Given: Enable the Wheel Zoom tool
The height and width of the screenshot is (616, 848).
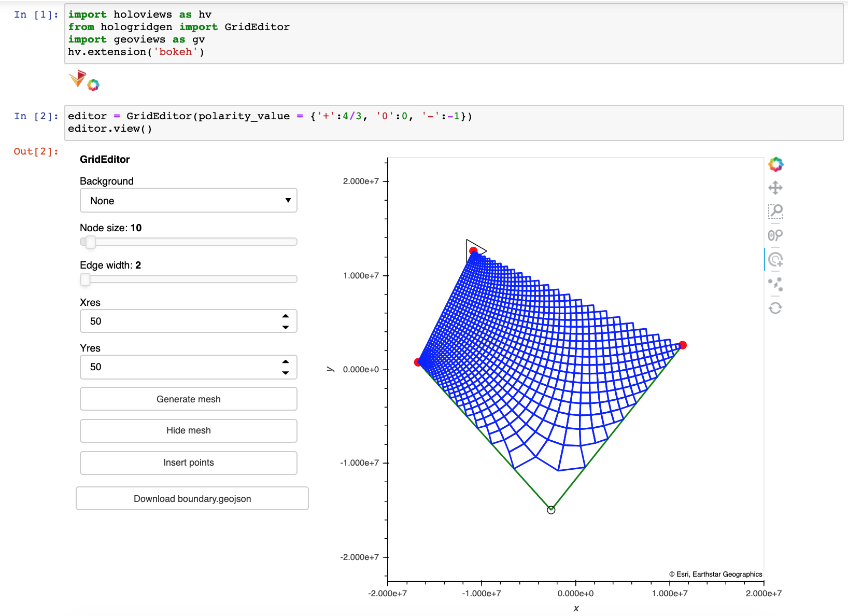Looking at the screenshot, I should (x=776, y=235).
